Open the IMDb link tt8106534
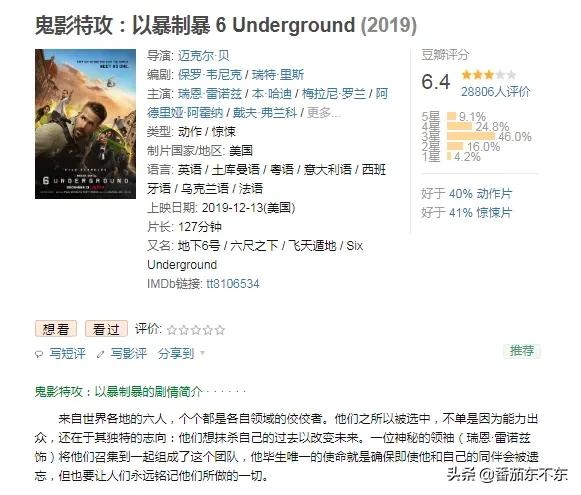This screenshot has width=581, height=495. tap(233, 284)
